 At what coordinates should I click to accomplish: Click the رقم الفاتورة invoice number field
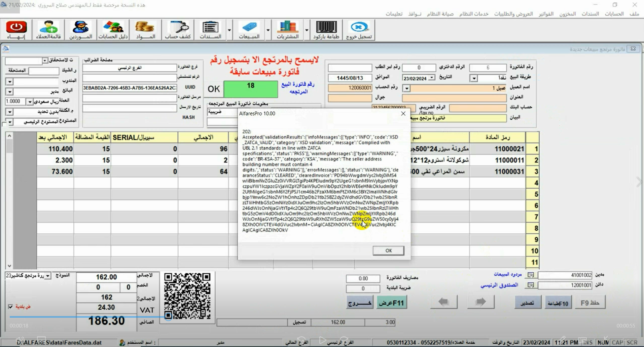pyautogui.click(x=488, y=68)
